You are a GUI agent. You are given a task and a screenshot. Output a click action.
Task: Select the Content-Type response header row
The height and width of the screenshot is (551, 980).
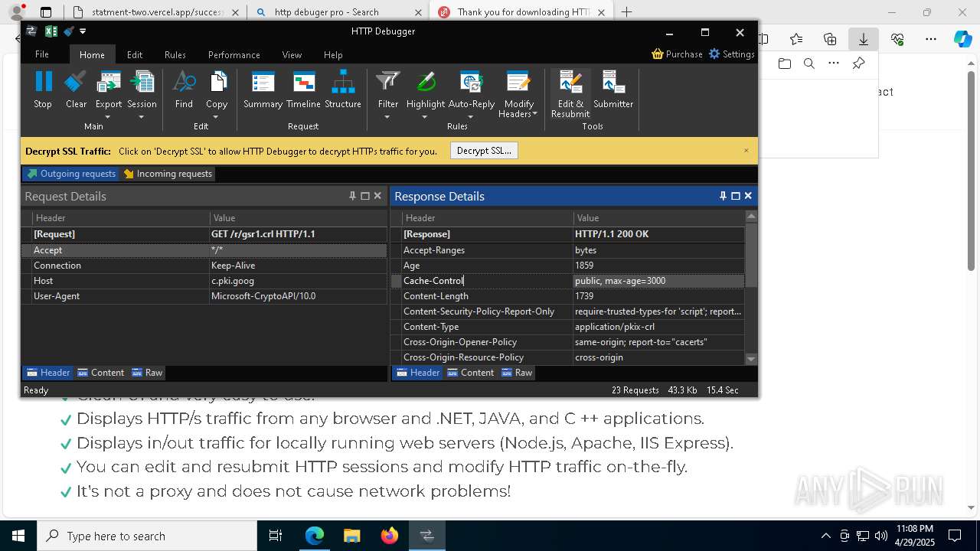click(x=568, y=327)
